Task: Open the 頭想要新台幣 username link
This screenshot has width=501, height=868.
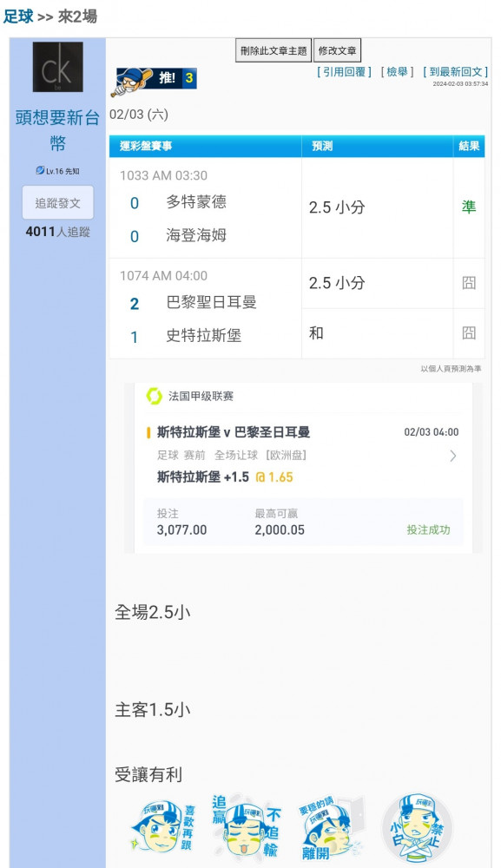Action: click(57, 130)
